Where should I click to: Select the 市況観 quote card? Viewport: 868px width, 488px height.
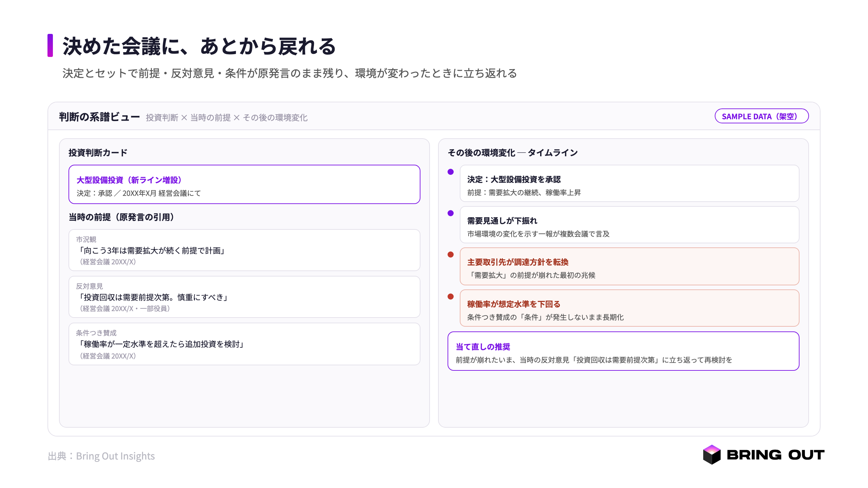pos(244,250)
